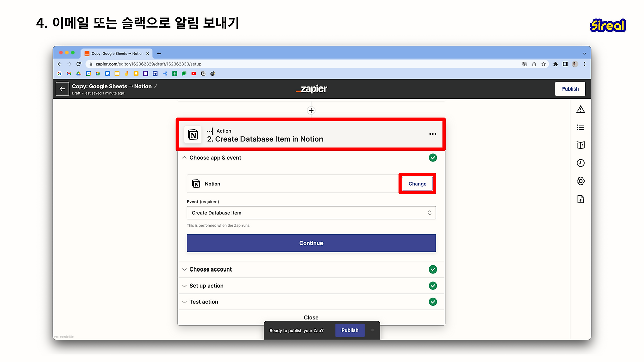Click the Zapier back arrow button
The height and width of the screenshot is (362, 644).
click(62, 89)
